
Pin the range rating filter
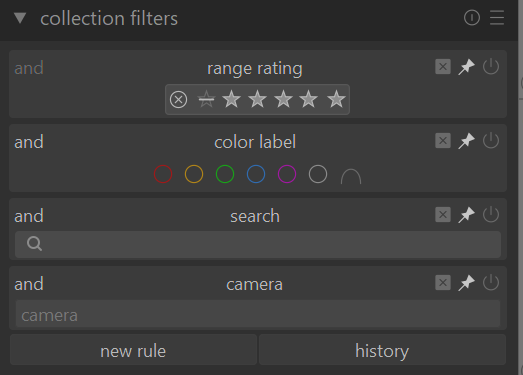pos(466,67)
